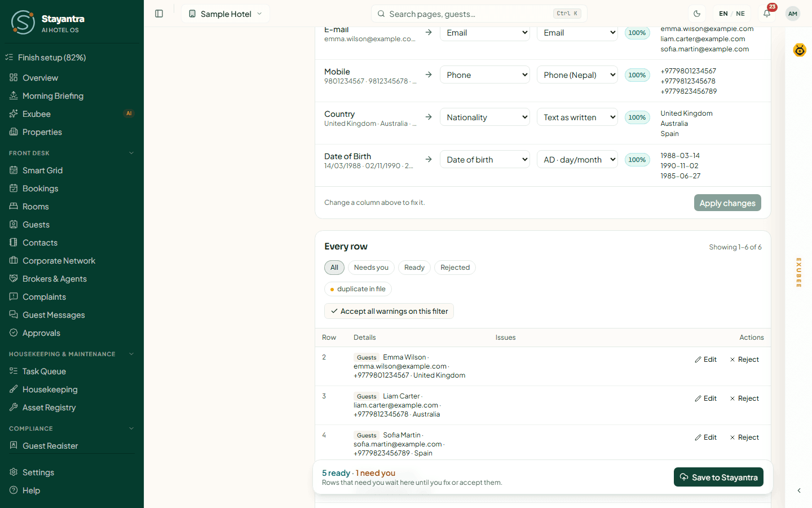The image size is (812, 508).
Task: Open notifications bell icon
Action: tap(767, 14)
